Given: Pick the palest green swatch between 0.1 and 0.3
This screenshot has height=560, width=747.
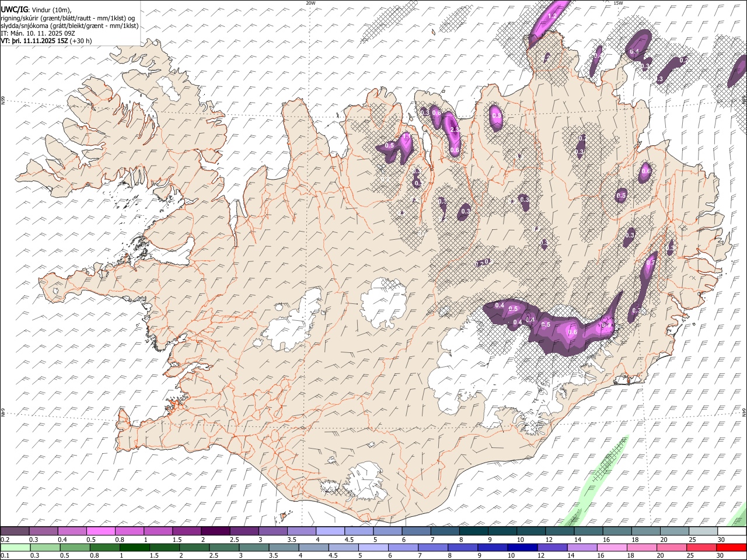Looking at the screenshot, I should tap(15, 547).
